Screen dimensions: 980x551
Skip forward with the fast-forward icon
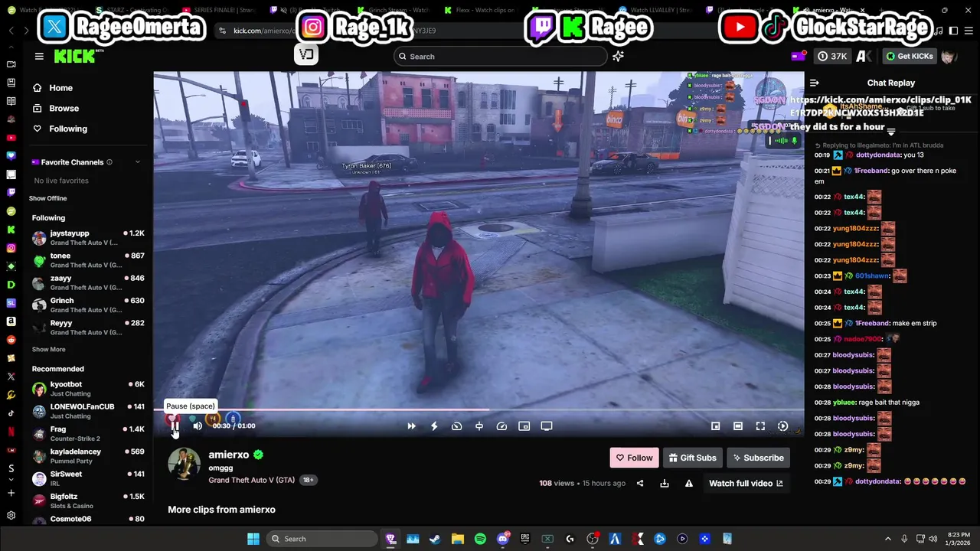tap(411, 426)
